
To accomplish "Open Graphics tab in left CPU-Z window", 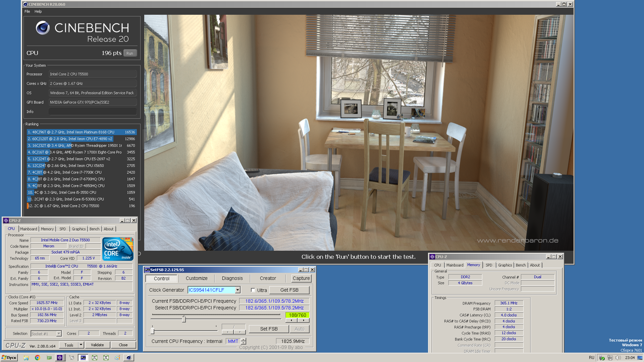I will (x=79, y=229).
